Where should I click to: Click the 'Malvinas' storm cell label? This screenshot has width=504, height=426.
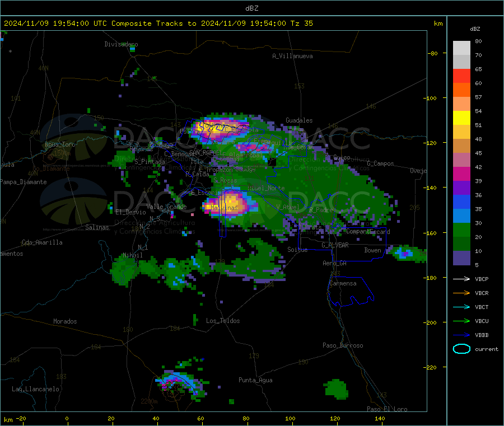(224, 208)
